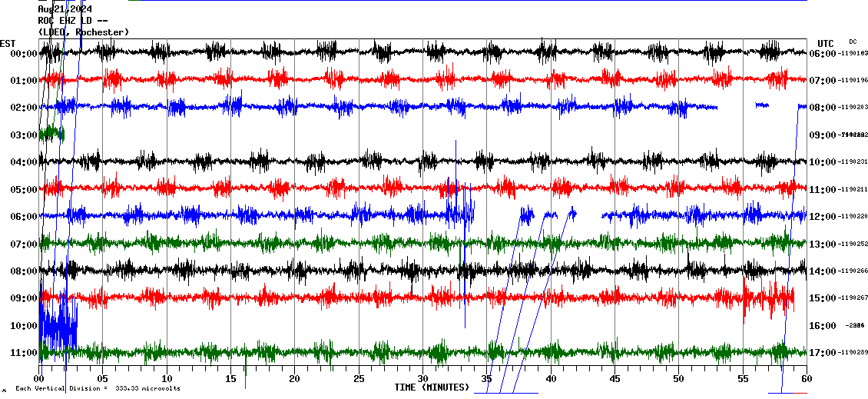The width and height of the screenshot is (868, 399).
Task: Click the EST timezone column header
Action: pos(8,43)
